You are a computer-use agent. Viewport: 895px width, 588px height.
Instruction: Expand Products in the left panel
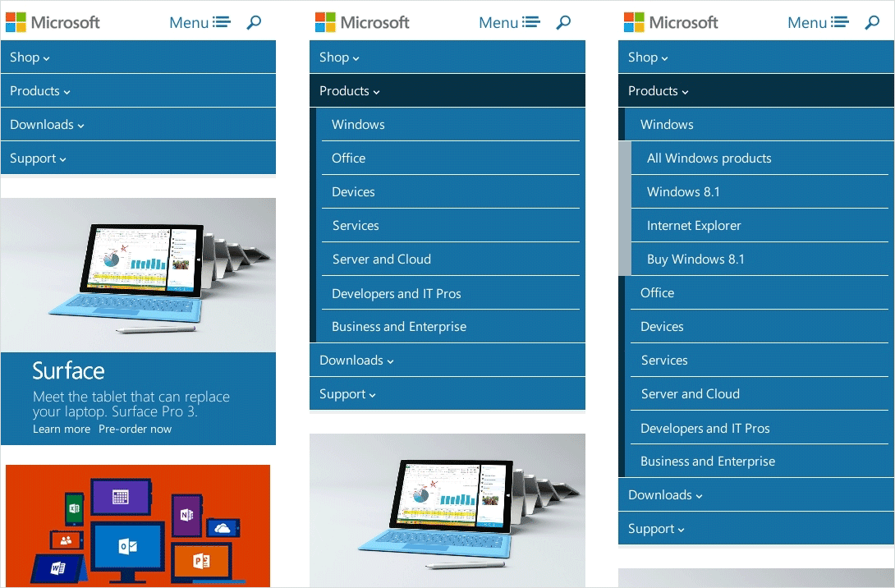pyautogui.click(x=138, y=91)
